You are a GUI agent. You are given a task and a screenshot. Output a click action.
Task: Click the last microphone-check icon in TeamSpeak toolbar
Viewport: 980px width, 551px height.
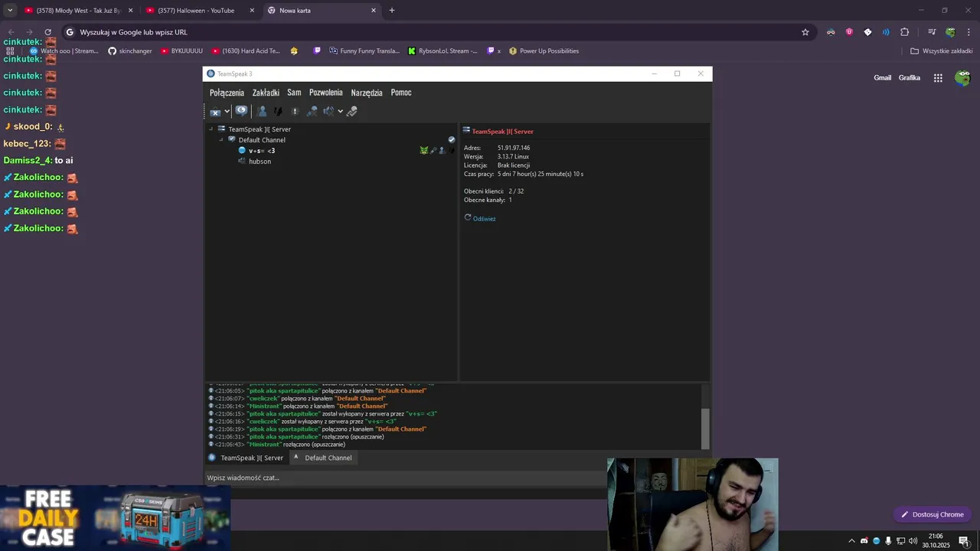(352, 111)
